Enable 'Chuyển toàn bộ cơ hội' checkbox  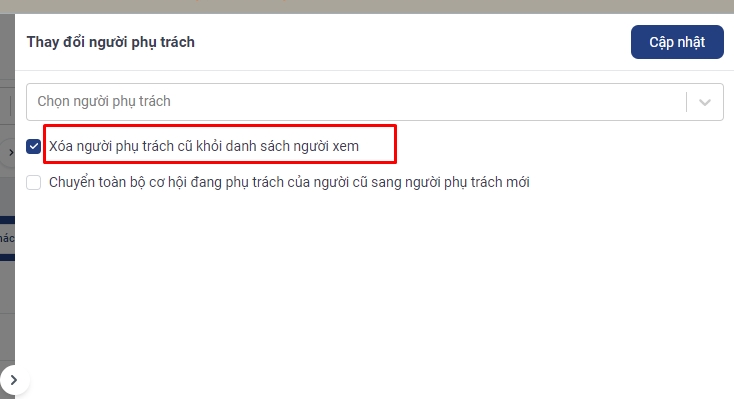pyautogui.click(x=34, y=182)
